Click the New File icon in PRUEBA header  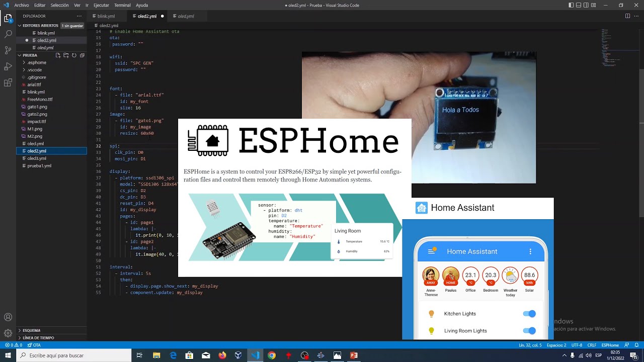[58, 55]
